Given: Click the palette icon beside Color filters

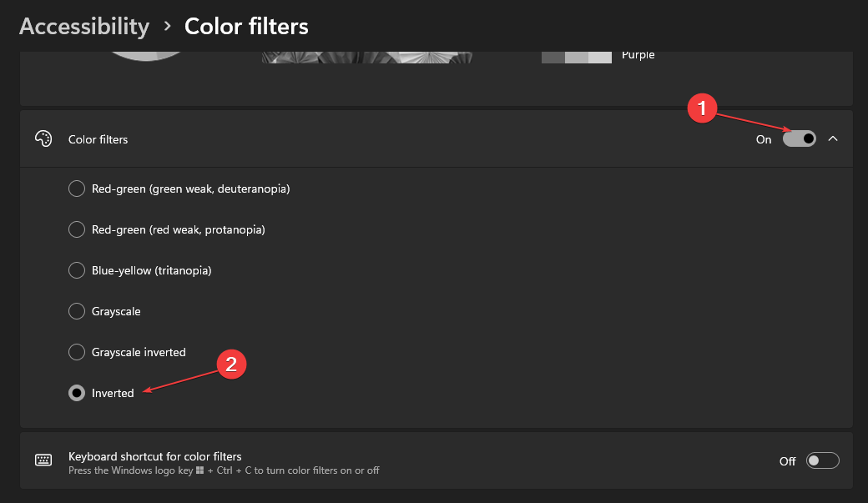Looking at the screenshot, I should coord(43,138).
